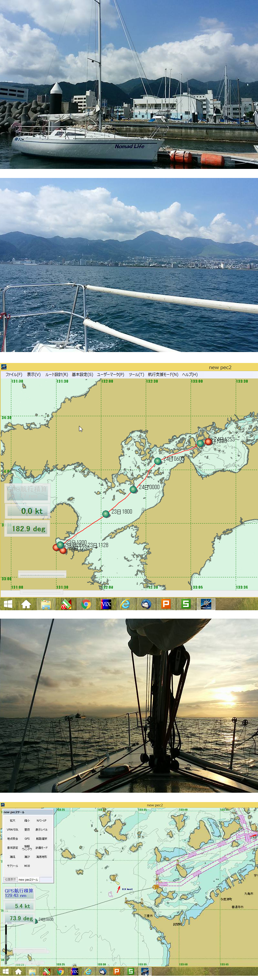
Task: Activate the VRM/EBL tool
Action: (13, 830)
